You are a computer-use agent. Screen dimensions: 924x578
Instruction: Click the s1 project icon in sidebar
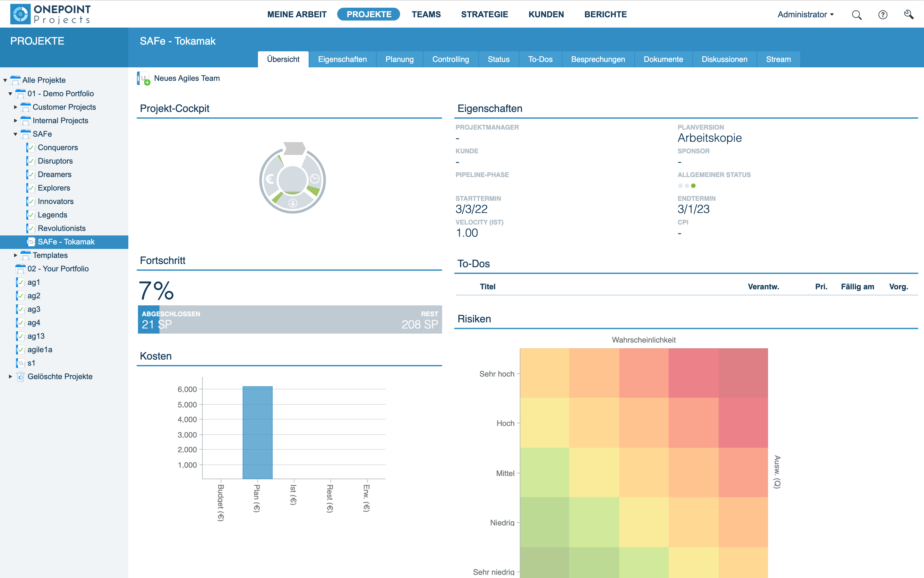20,363
